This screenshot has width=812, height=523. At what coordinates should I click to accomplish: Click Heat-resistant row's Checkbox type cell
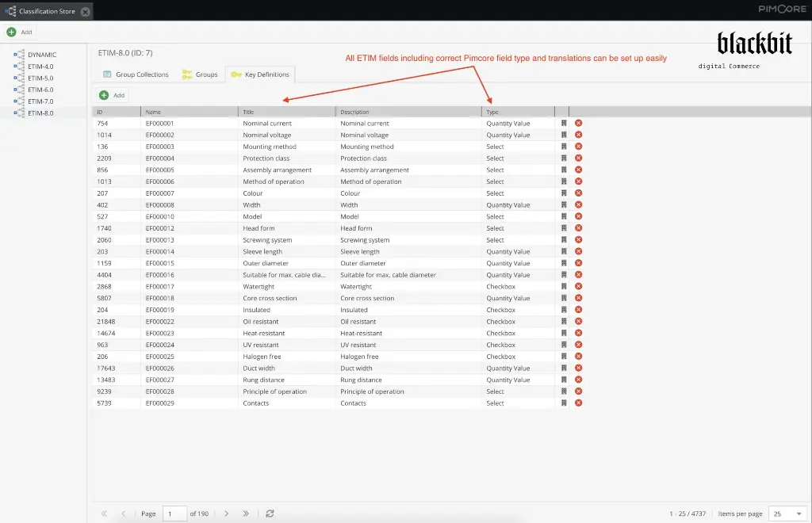(x=519, y=333)
